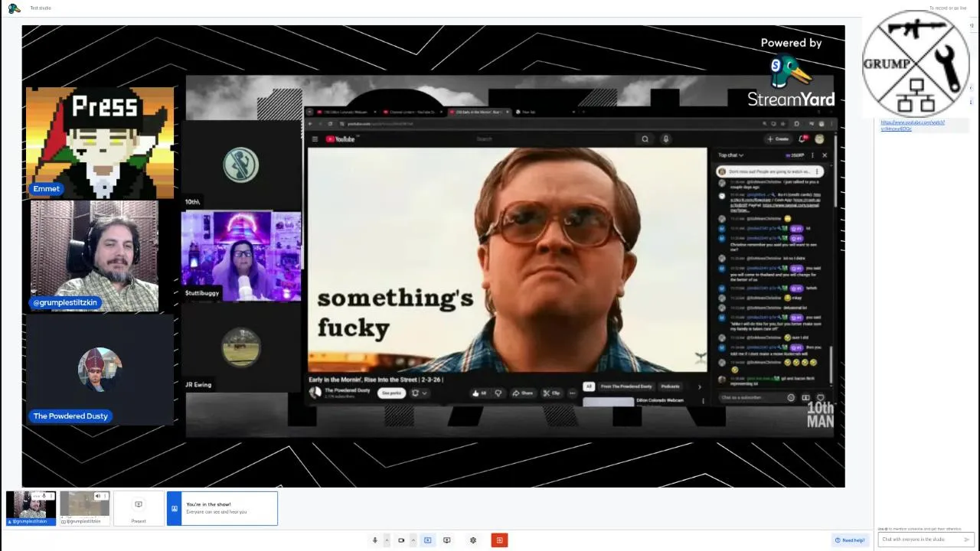The image size is (980, 551).
Task: Click the browser back arrow
Action: tap(311, 124)
